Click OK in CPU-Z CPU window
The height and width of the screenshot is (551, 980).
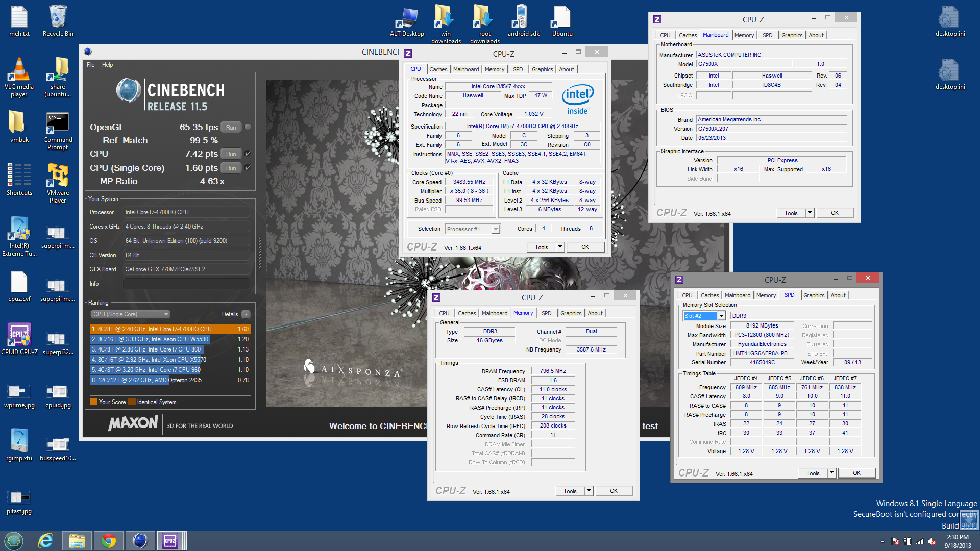[x=585, y=247]
